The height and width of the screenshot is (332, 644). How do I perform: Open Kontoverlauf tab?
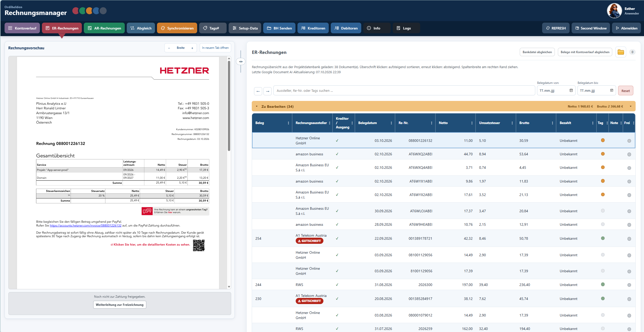point(22,28)
